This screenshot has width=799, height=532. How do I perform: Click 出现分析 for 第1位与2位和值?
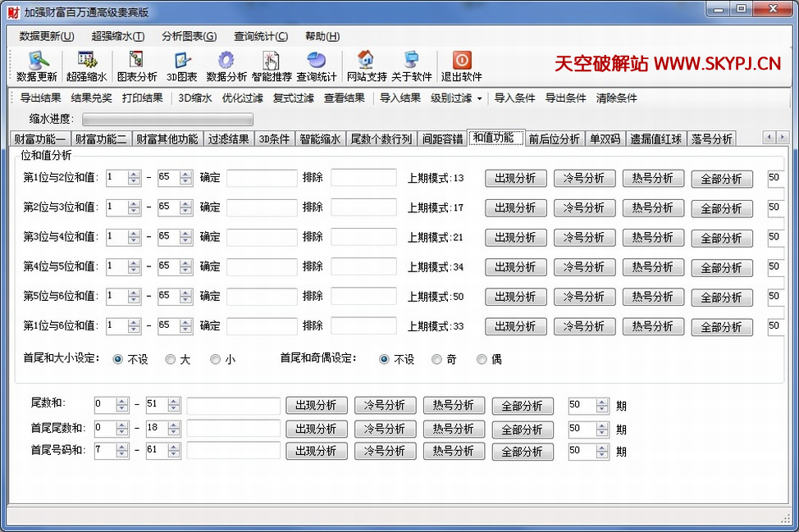point(515,179)
